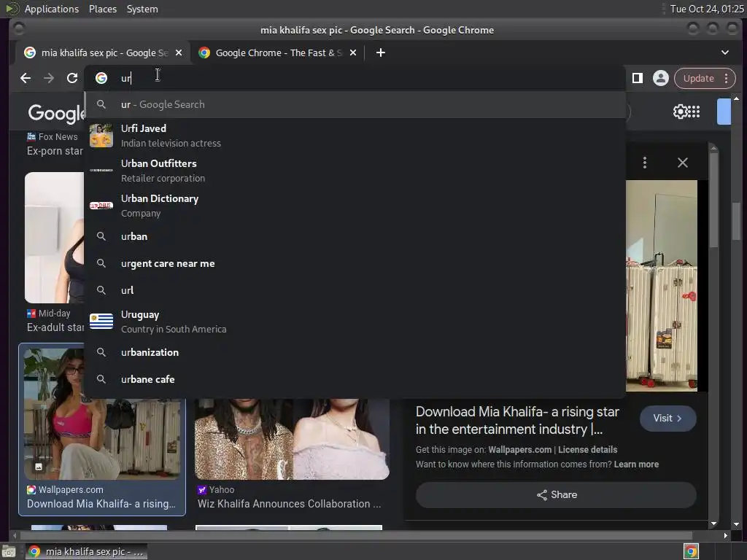Screen dimensions: 747x560
Task: Click the Visit button
Action: [x=668, y=418]
